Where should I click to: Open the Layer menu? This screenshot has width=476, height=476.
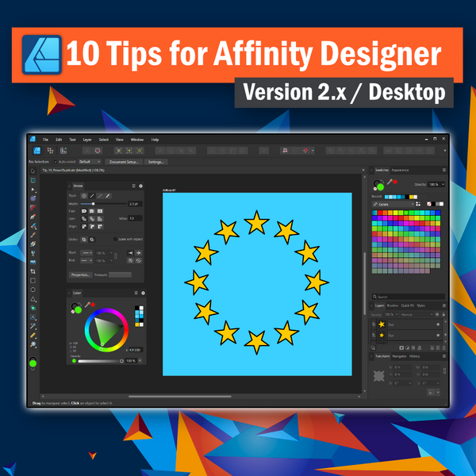coord(87,140)
